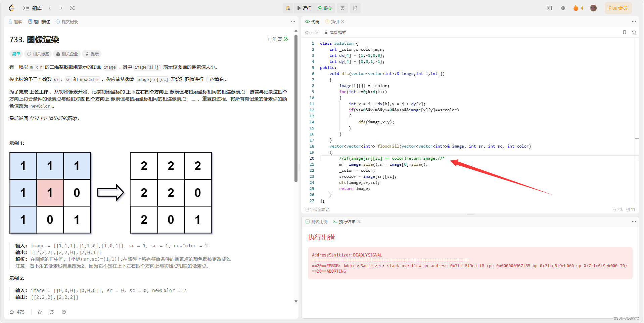This screenshot has width=644, height=323.
Task: Star the problem 733 图像渲染
Action: [39, 312]
